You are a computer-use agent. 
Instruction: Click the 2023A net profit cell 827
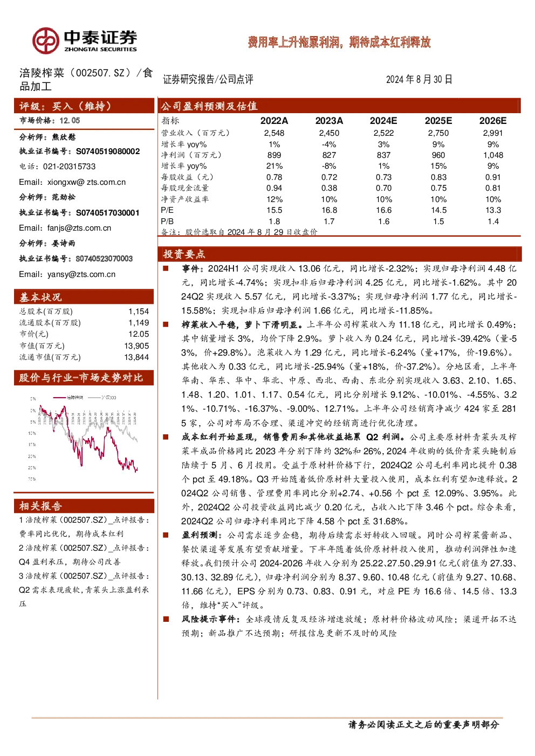[x=329, y=155]
